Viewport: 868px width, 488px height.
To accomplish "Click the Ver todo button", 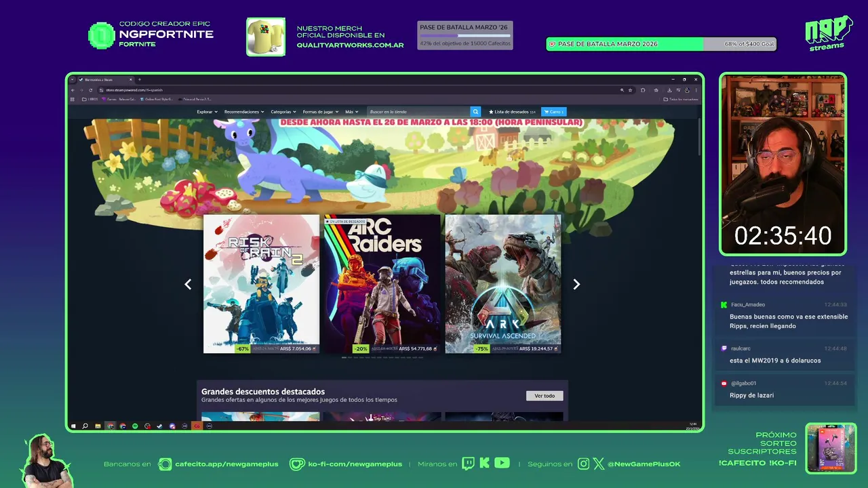I will coord(545,396).
